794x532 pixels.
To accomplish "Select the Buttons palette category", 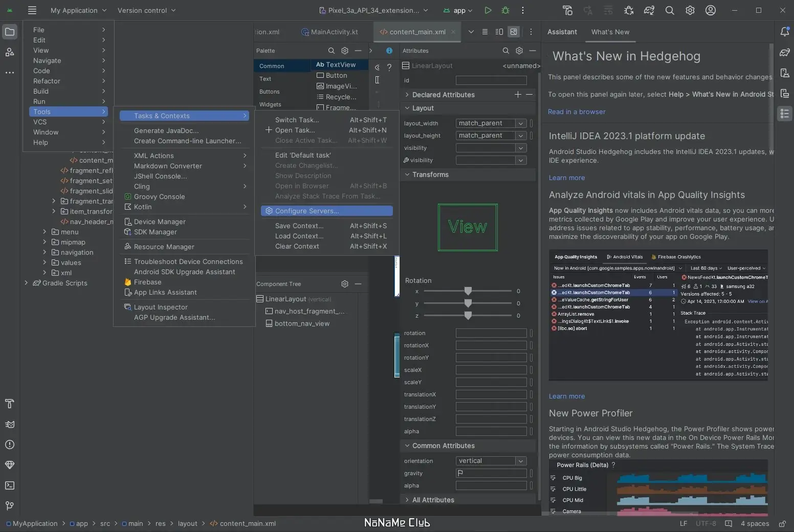I will click(270, 92).
